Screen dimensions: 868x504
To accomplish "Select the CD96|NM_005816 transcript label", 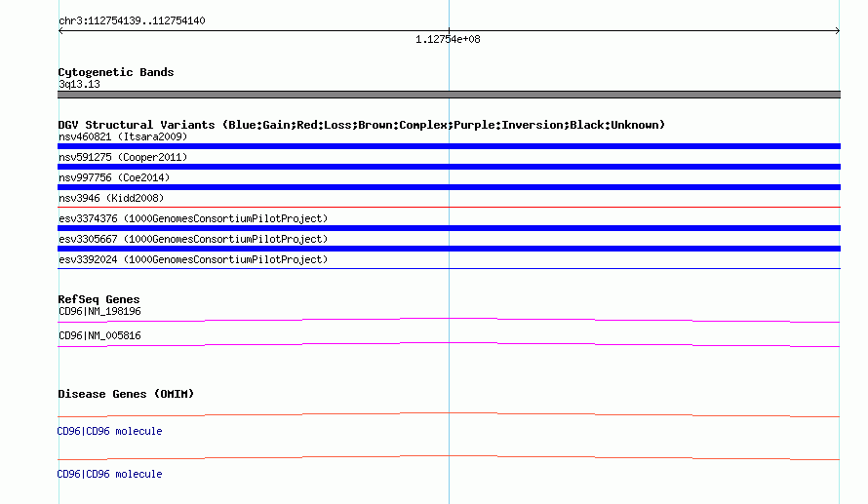I will [99, 335].
